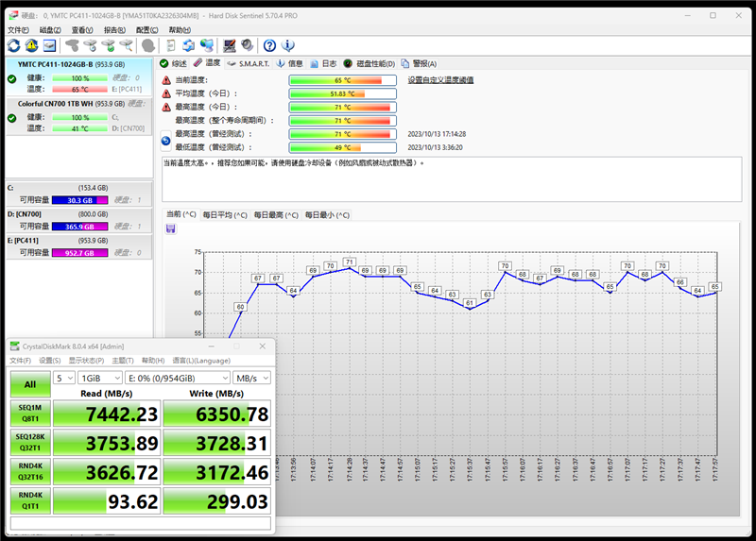Select the 每日最高 (°C) graph tab
The width and height of the screenshot is (756, 541).
click(x=275, y=215)
